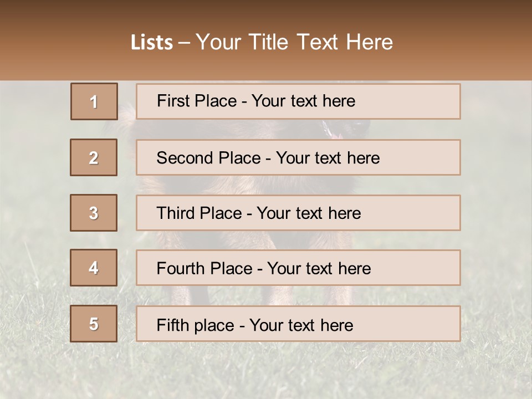Click the number 1 box
The image size is (532, 399).
click(94, 101)
